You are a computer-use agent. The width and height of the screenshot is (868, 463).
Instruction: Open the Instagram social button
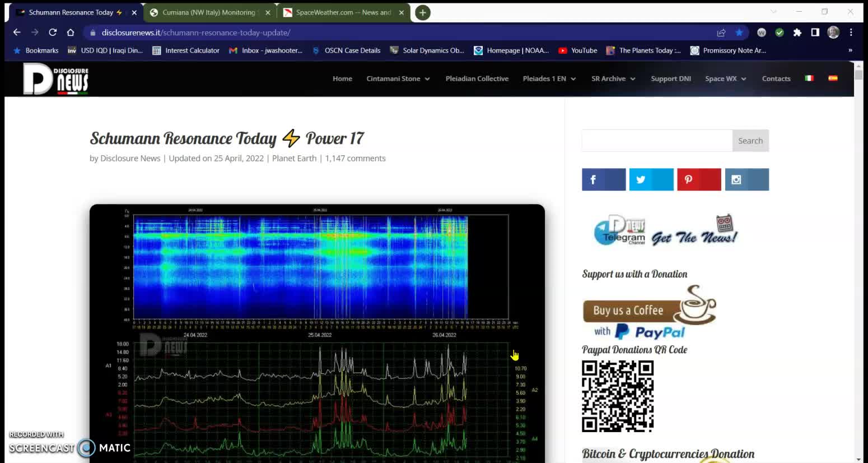[747, 179]
